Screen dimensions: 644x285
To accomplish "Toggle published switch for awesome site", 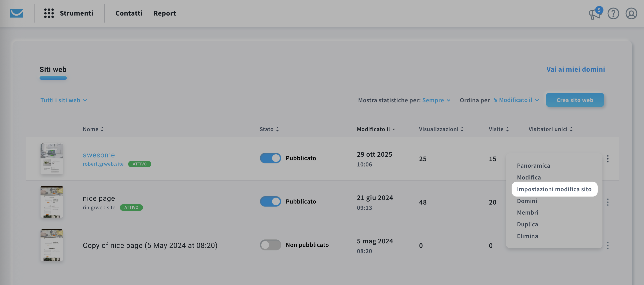I will coord(270,158).
